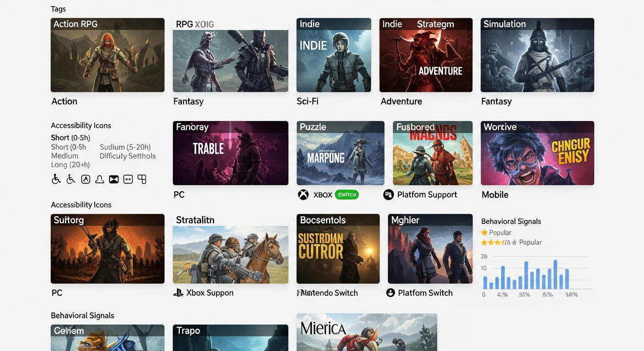Click the Behavioral Signals bar chart
644x351 pixels.
click(x=536, y=276)
